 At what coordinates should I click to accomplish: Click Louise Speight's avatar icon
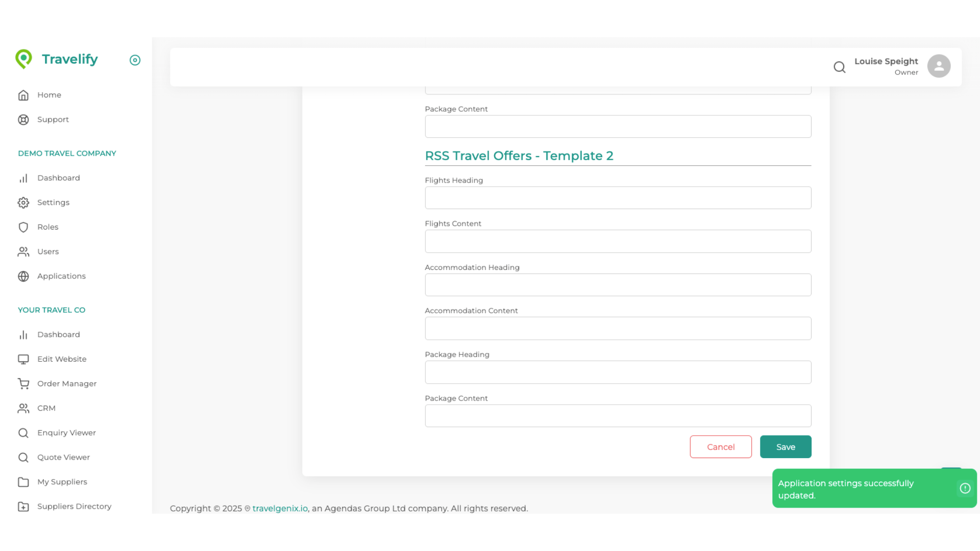click(x=938, y=66)
